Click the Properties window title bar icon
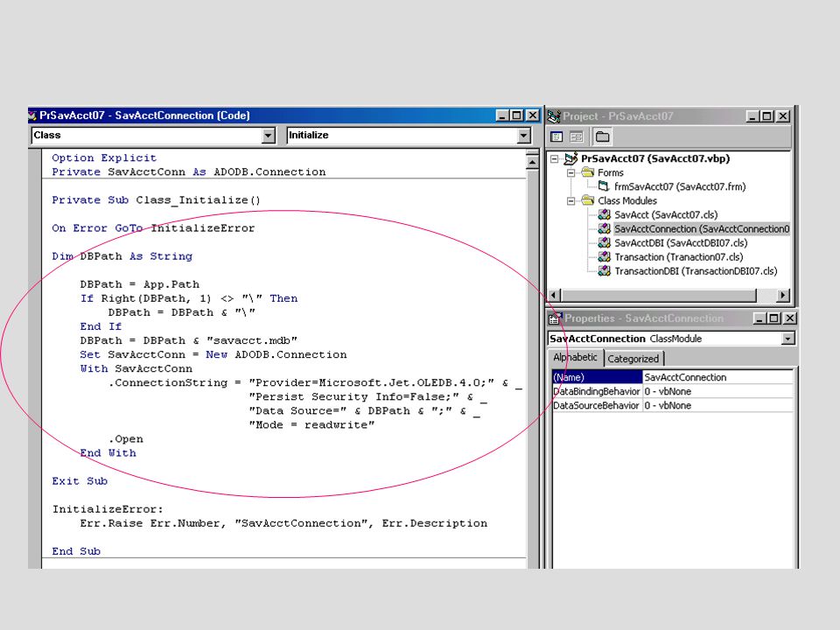The width and height of the screenshot is (840, 630). click(x=556, y=318)
